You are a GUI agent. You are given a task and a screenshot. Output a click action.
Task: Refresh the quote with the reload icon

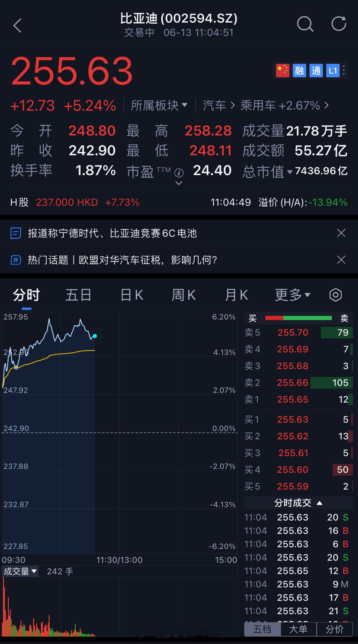pyautogui.click(x=339, y=24)
